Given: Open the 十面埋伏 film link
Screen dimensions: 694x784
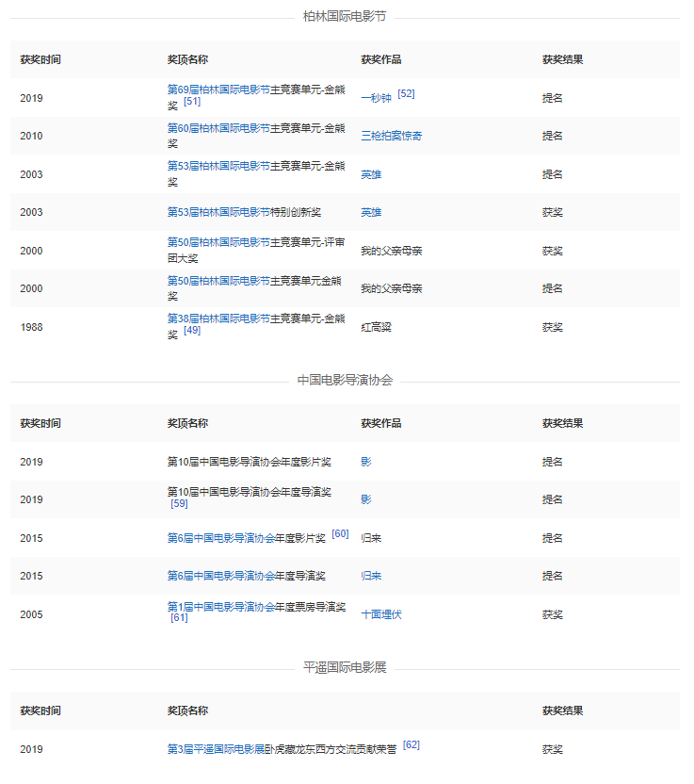Looking at the screenshot, I should (x=381, y=614).
